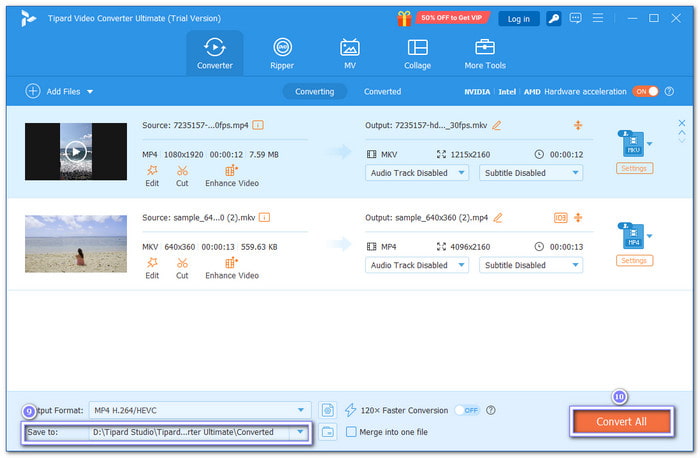700x458 pixels.
Task: Click the Tipard app logo
Action: tap(28, 18)
